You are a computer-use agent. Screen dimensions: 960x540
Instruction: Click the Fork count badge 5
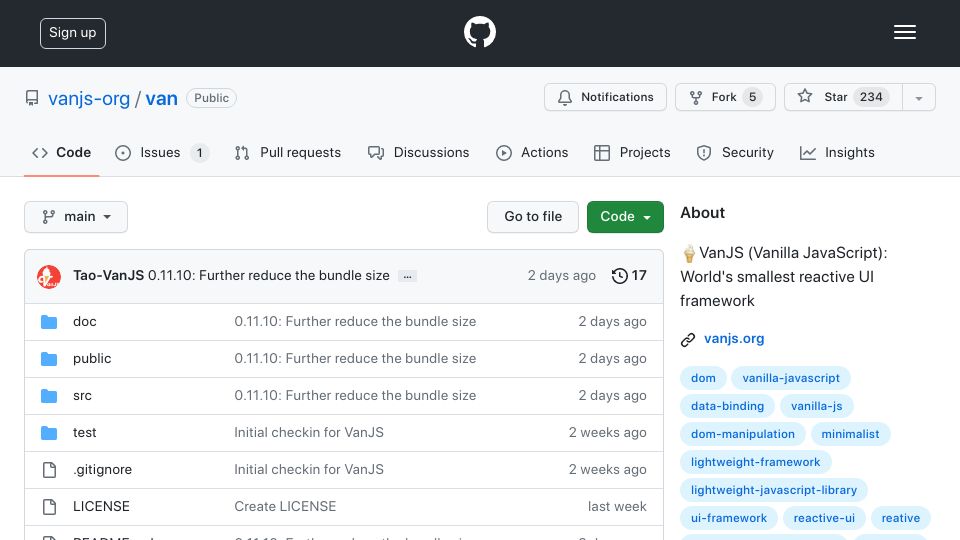coord(752,97)
